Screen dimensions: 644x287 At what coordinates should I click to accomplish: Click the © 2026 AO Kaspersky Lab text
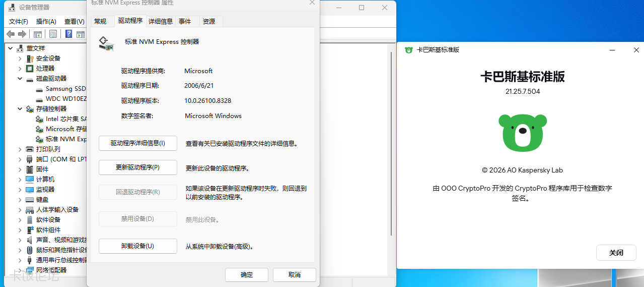pyautogui.click(x=523, y=170)
